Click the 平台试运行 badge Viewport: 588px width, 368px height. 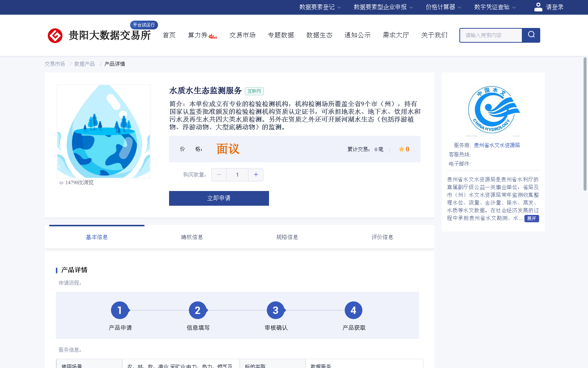(x=144, y=25)
